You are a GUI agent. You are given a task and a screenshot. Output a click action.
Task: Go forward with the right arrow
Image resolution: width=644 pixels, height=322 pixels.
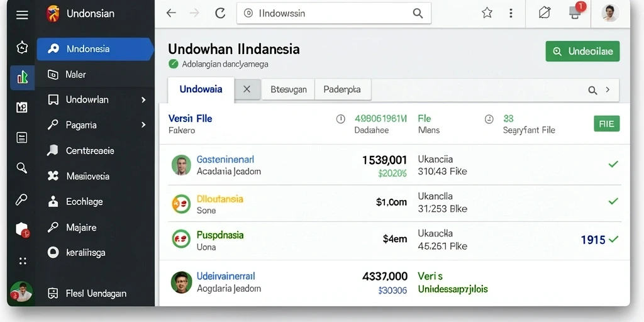point(194,13)
